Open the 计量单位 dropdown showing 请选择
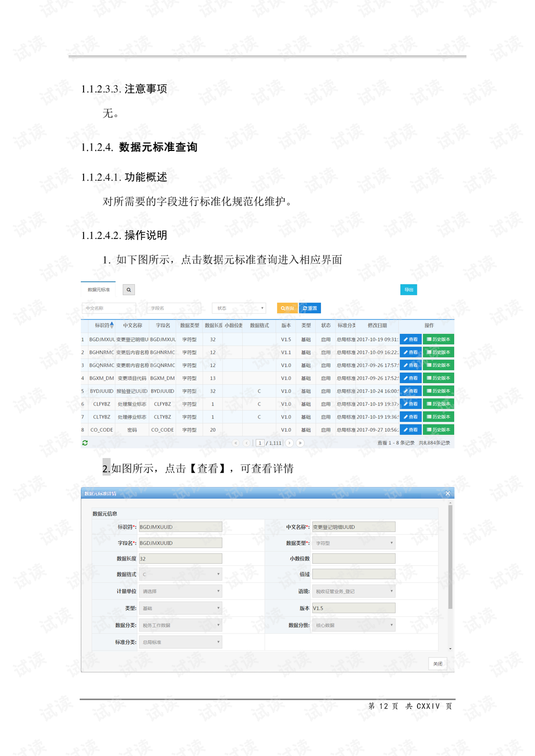535x756 pixels. 180,591
